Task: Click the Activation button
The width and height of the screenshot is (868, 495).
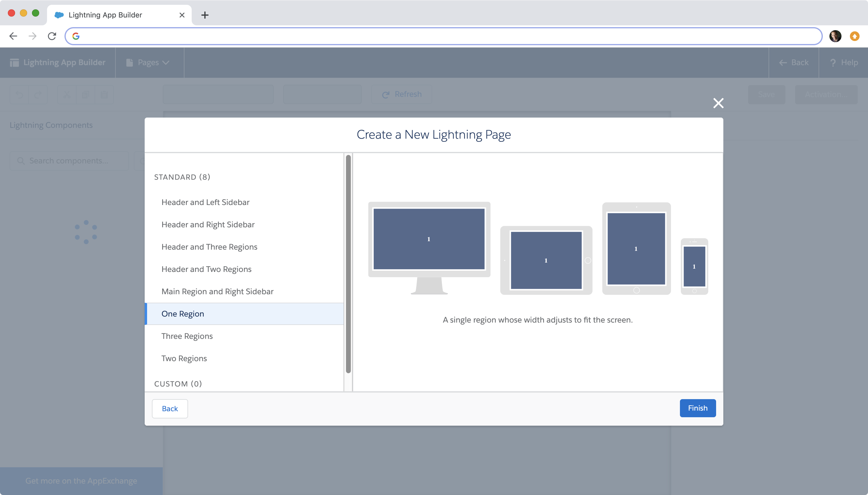Action: [826, 95]
